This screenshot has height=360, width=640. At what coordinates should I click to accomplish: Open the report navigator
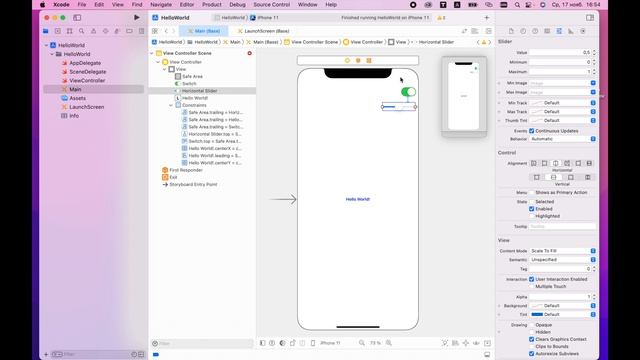(141, 31)
